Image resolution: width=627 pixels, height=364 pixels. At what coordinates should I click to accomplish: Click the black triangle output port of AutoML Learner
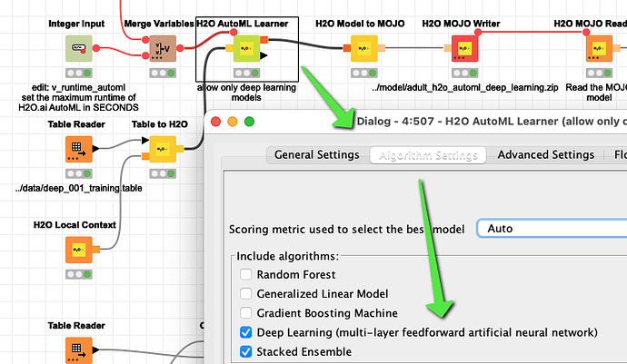tap(264, 55)
